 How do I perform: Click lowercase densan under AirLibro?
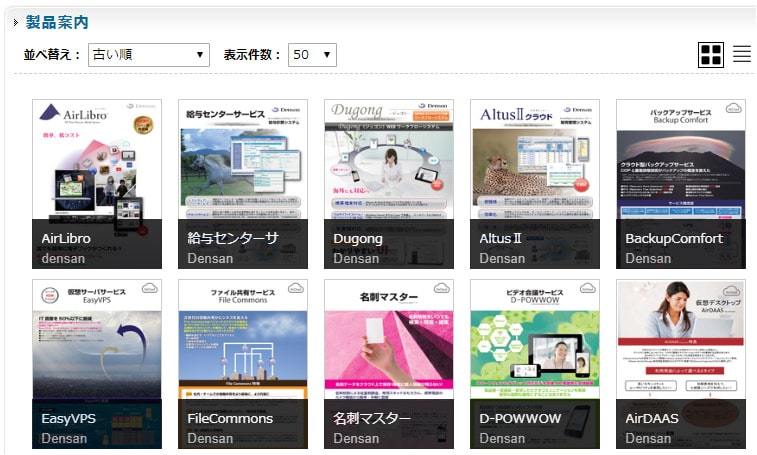(63, 258)
